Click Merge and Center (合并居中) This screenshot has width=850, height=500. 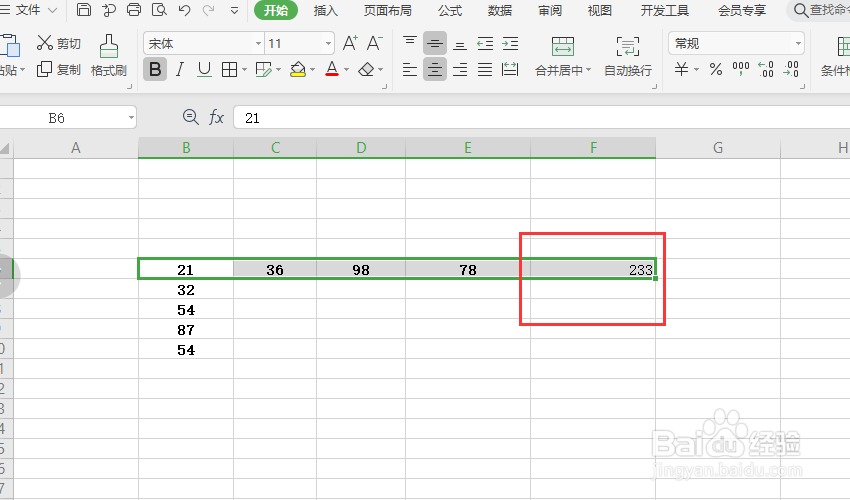click(563, 56)
